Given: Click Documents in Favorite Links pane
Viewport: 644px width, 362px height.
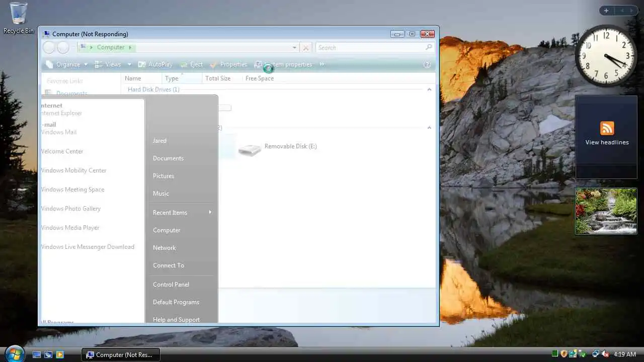Looking at the screenshot, I should 71,94.
